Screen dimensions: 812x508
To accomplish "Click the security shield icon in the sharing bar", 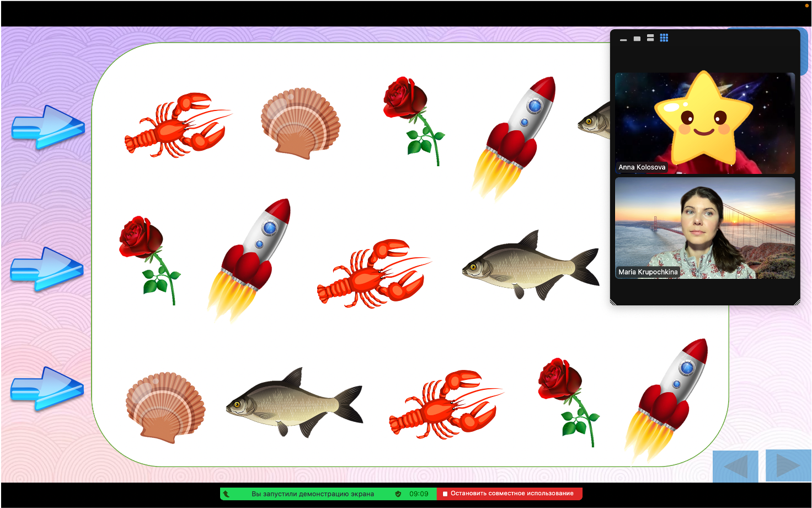I will pyautogui.click(x=398, y=494).
